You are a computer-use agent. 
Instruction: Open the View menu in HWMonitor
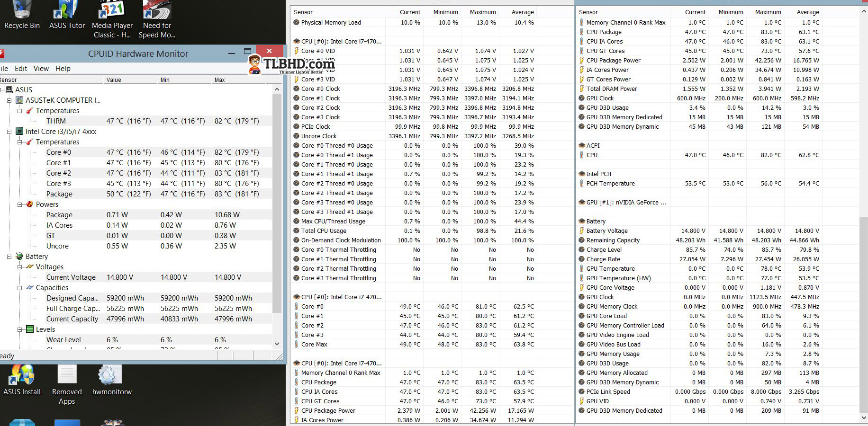click(x=41, y=68)
